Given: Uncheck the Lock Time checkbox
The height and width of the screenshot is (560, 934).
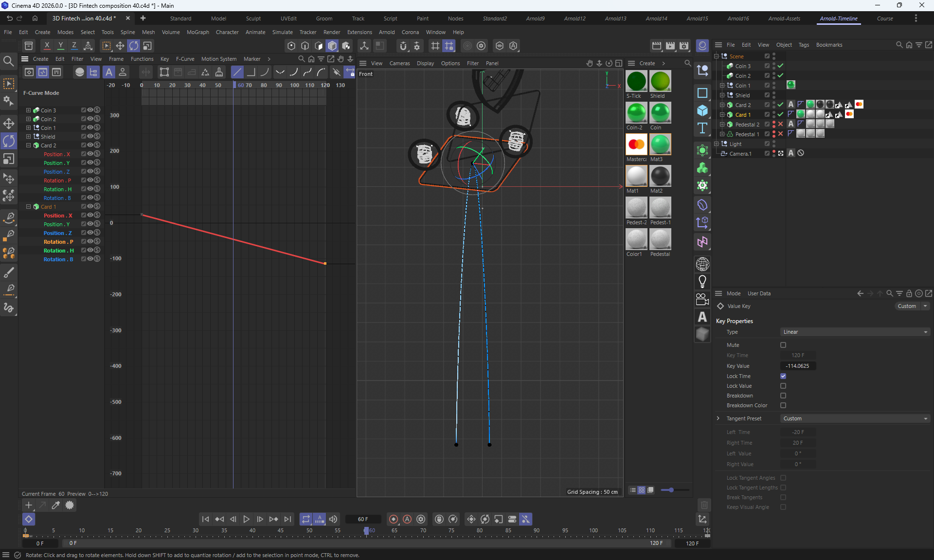Looking at the screenshot, I should (x=783, y=376).
